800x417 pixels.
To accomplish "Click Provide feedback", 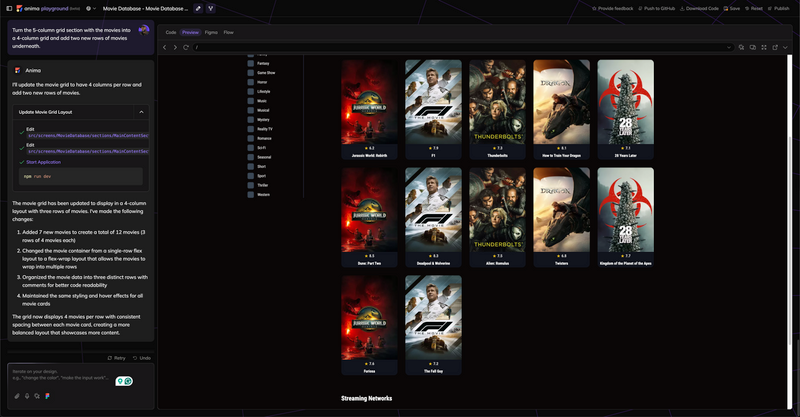I will [612, 9].
